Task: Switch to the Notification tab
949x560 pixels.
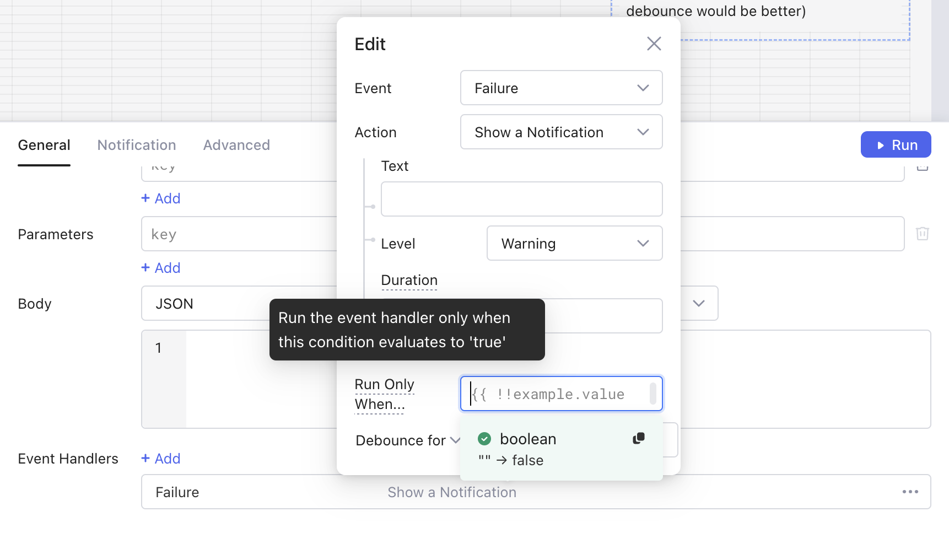Action: [137, 145]
